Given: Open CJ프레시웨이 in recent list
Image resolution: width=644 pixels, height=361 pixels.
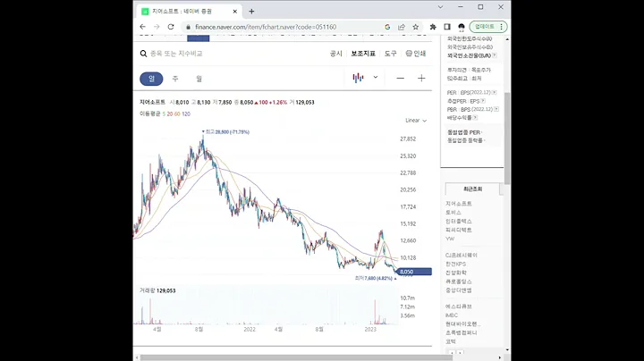Looking at the screenshot, I should [x=462, y=256].
